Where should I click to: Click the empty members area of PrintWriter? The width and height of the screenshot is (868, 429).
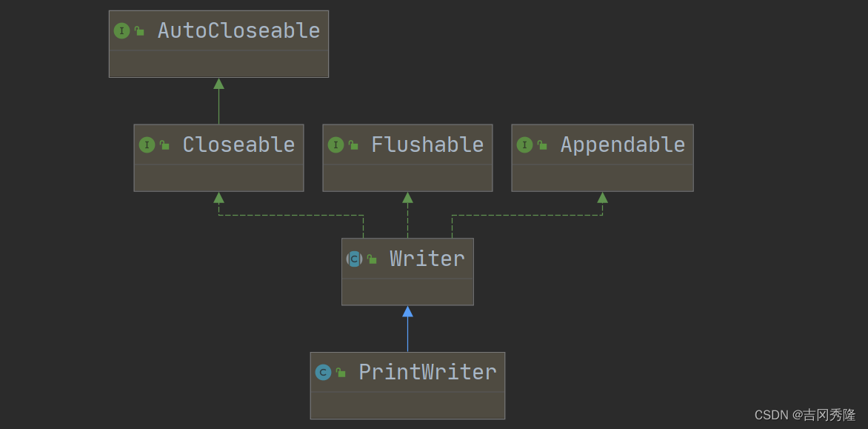coord(407,405)
